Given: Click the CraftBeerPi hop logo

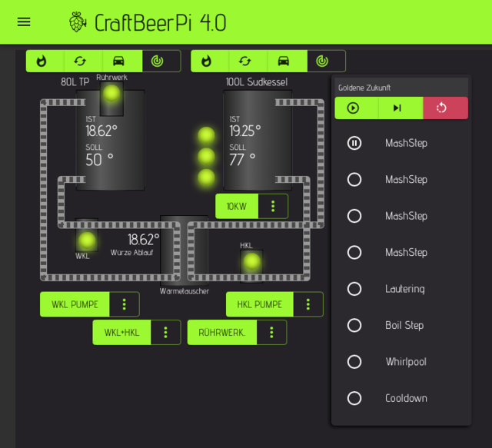Looking at the screenshot, I should [77, 22].
